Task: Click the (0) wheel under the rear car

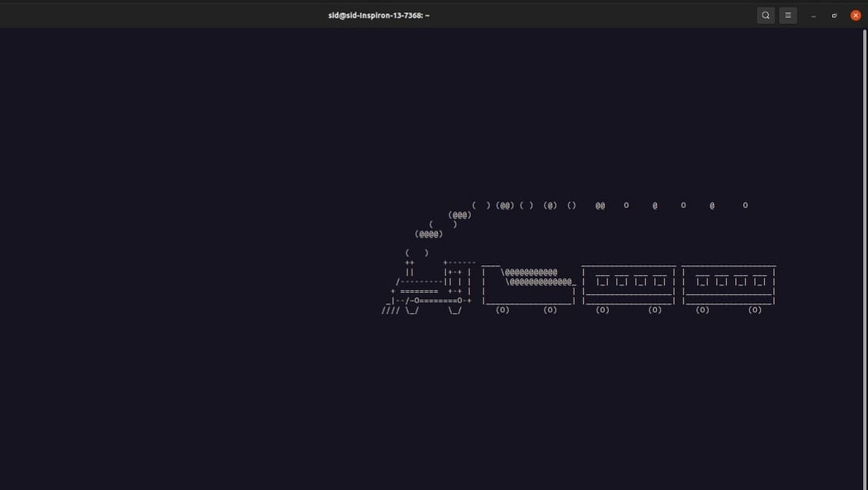Action: tap(755, 310)
